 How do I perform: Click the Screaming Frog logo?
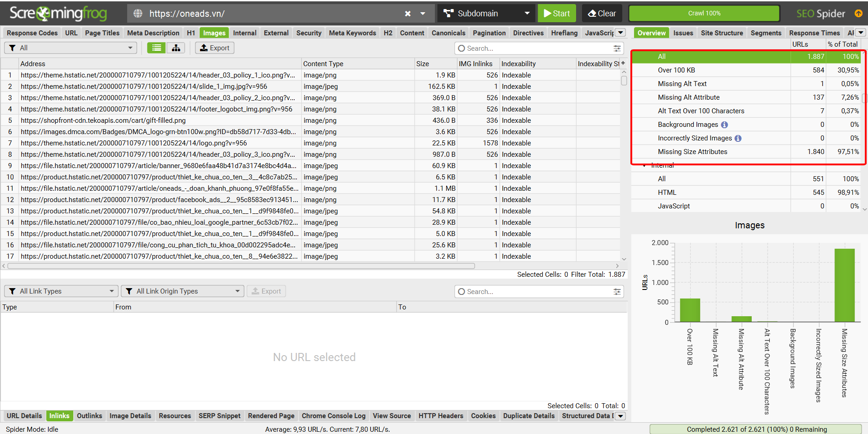tap(58, 14)
